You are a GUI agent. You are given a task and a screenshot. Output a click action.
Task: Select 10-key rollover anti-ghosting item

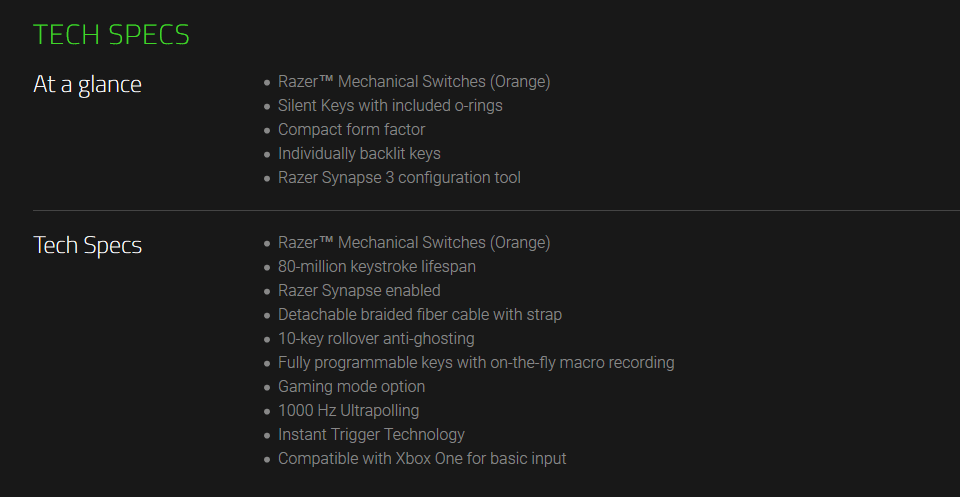coord(376,338)
